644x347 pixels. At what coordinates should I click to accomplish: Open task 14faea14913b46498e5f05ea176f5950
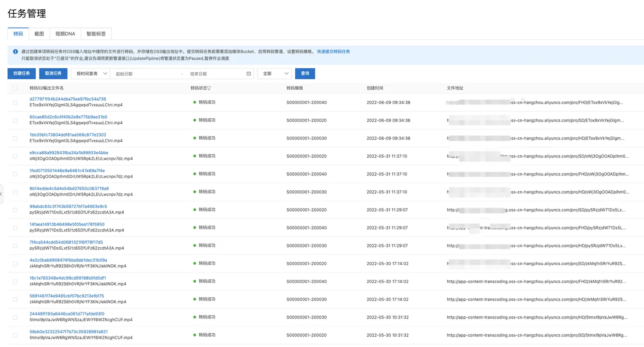click(x=67, y=225)
